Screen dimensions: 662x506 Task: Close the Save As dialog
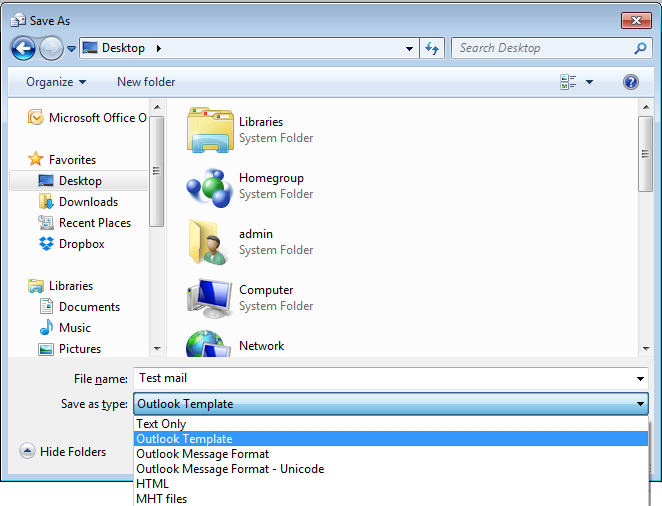[x=636, y=20]
